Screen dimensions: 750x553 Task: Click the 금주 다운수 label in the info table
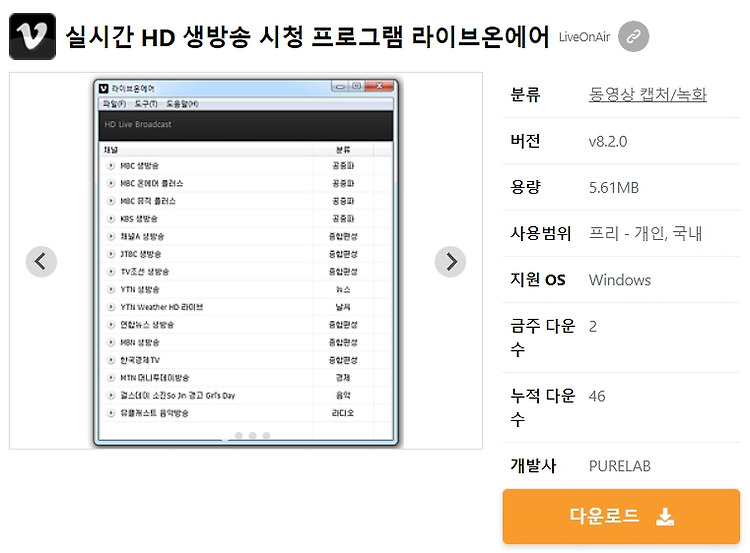(x=542, y=338)
